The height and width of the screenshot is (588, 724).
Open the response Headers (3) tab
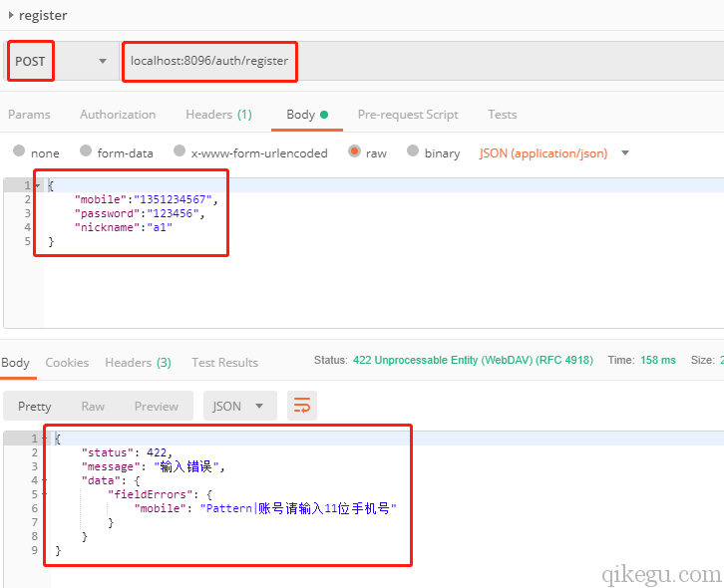(138, 363)
